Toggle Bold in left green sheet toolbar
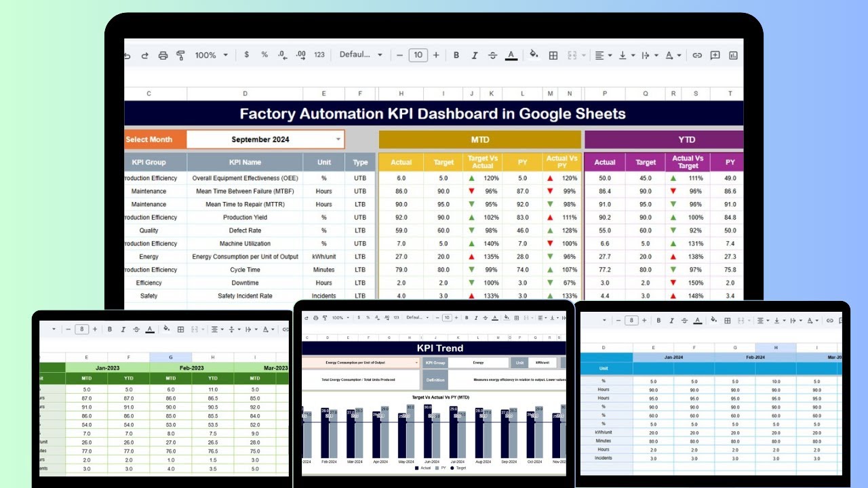This screenshot has height=488, width=868. 109,329
